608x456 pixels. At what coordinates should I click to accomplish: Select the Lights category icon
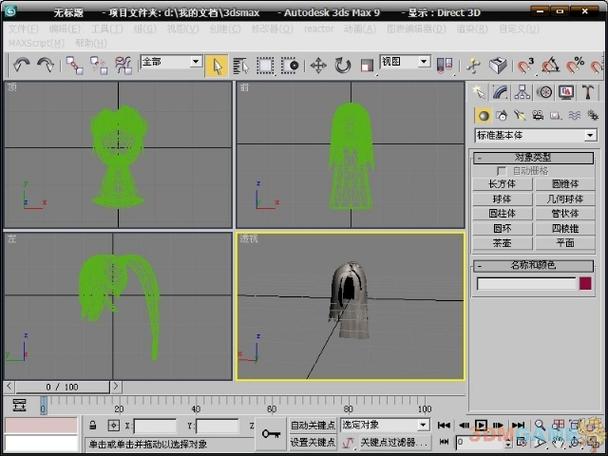(520, 115)
